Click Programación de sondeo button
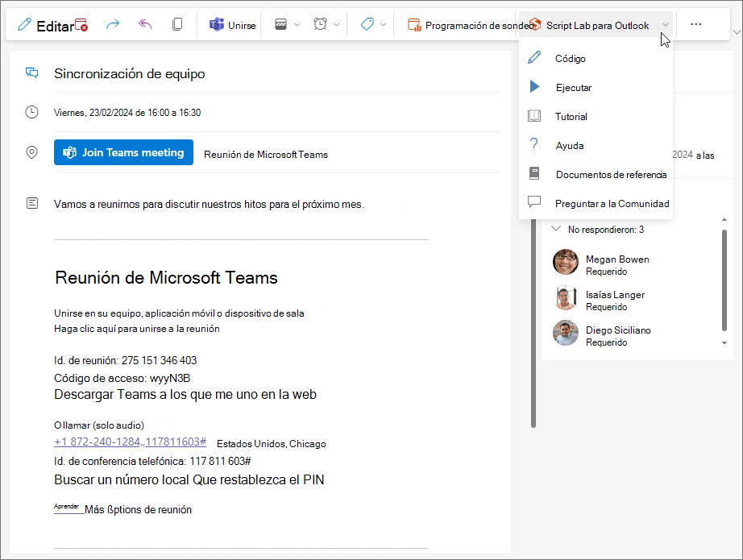 [470, 25]
